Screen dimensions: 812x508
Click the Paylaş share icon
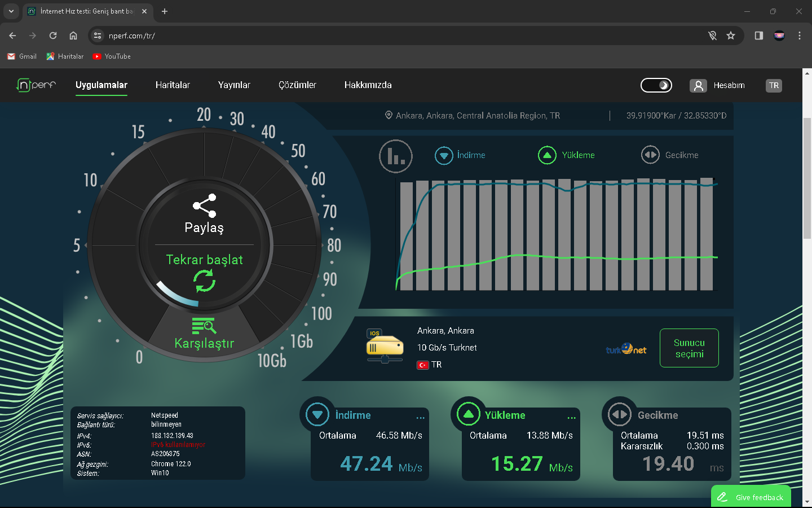pos(204,206)
